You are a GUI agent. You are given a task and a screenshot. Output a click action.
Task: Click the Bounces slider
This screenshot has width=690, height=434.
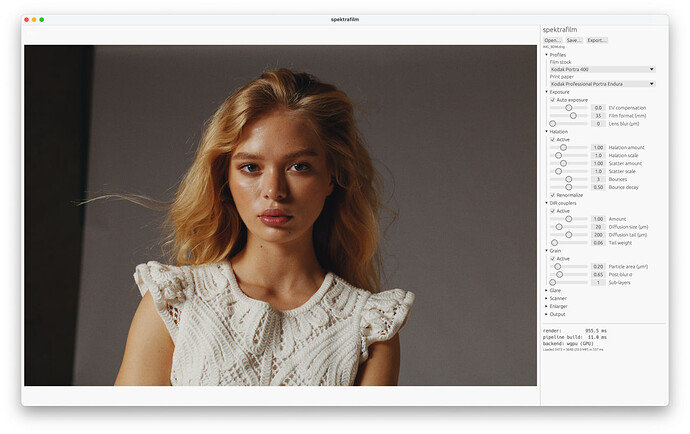click(569, 179)
